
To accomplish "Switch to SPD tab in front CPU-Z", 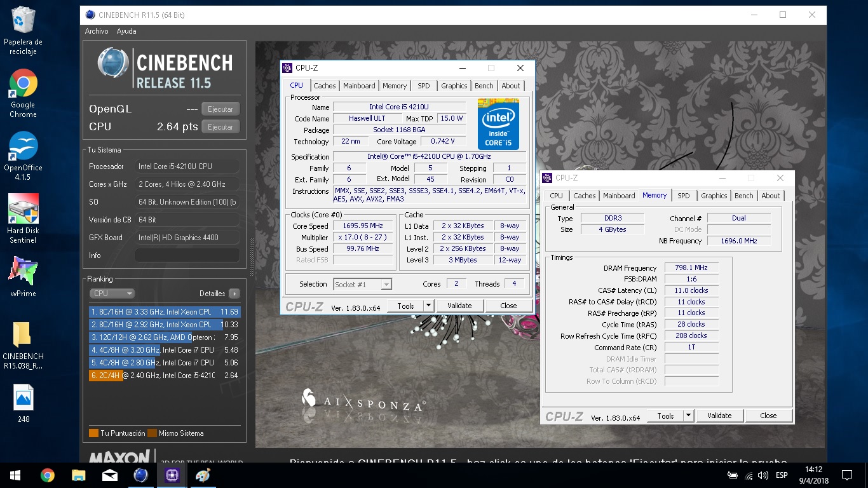I will coord(424,86).
